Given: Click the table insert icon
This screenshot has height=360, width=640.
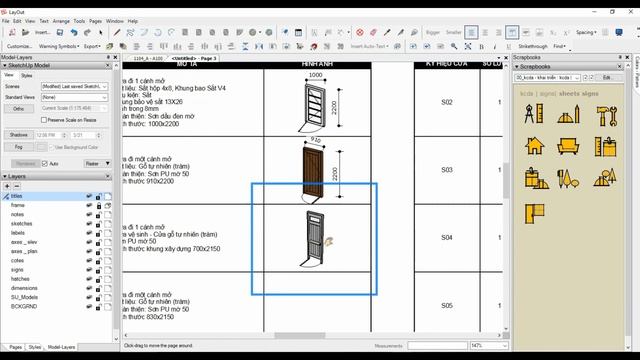Looking at the screenshot, I should (x=298, y=32).
